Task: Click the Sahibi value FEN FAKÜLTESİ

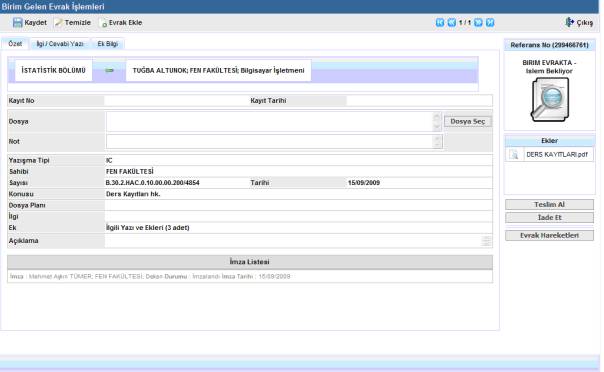Action: [129, 172]
